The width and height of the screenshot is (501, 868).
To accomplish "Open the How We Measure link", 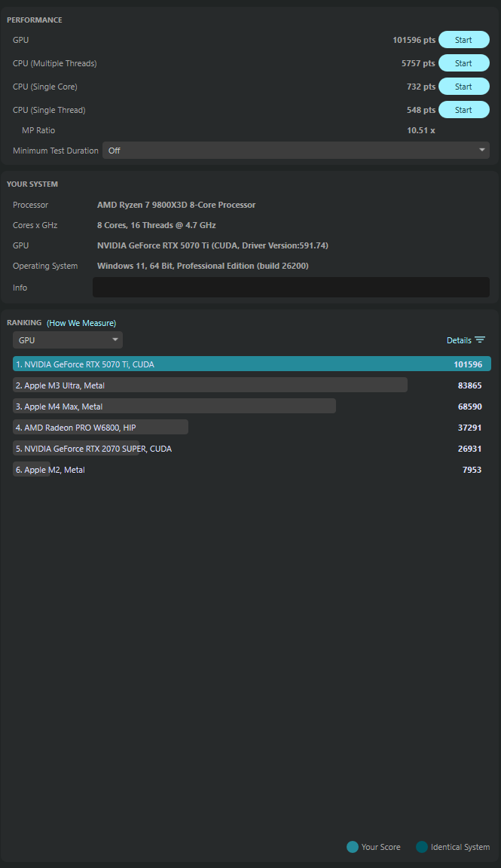I will (81, 323).
